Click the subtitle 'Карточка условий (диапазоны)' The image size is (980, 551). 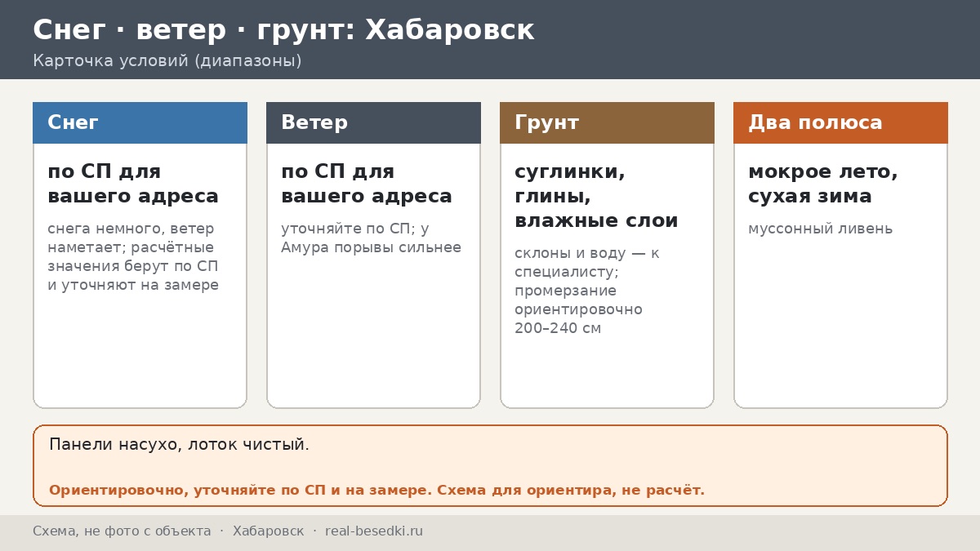point(167,60)
